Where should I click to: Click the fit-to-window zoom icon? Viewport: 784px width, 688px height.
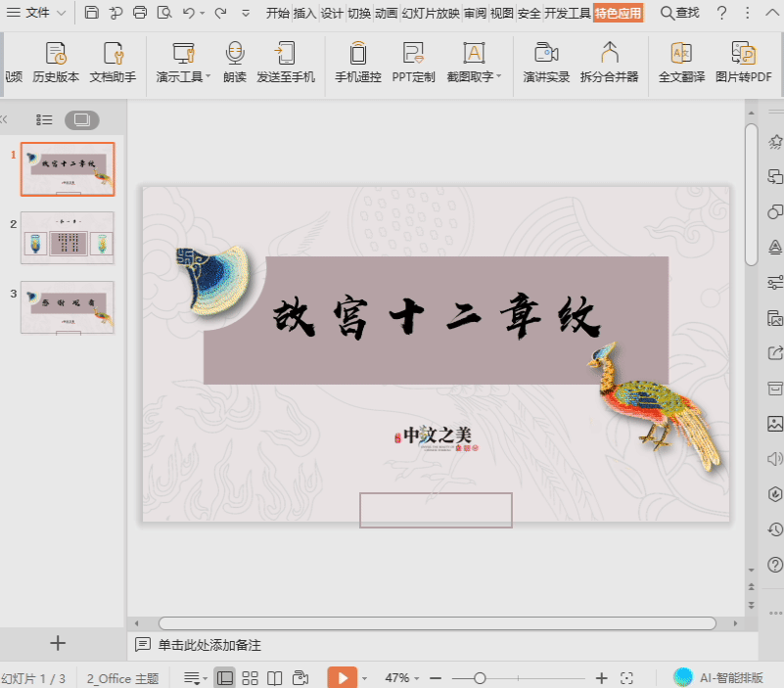[626, 678]
